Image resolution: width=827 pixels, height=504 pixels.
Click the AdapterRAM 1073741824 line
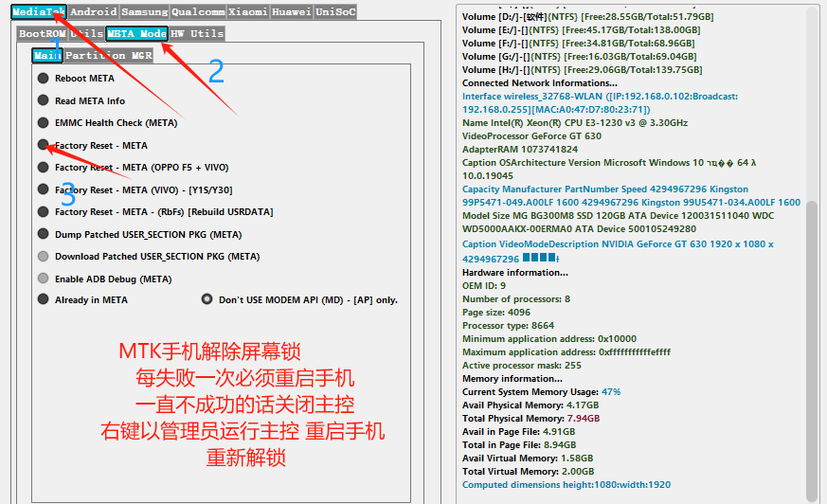(x=520, y=149)
